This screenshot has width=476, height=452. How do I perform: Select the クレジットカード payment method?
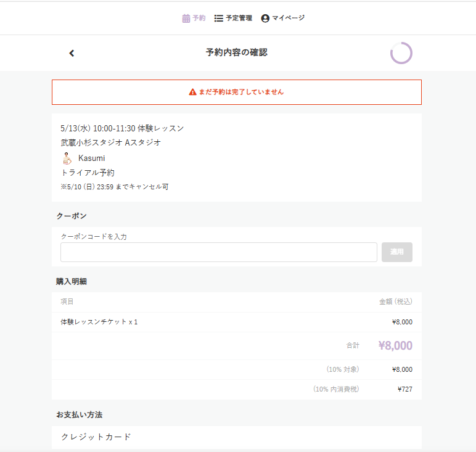click(x=237, y=437)
